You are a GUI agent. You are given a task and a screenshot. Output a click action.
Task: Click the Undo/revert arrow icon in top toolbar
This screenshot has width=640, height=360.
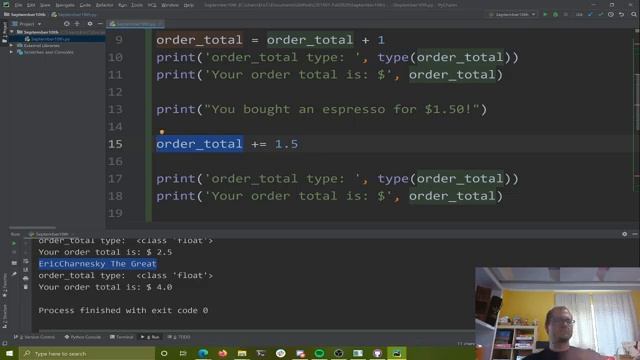pyautogui.click(x=622, y=14)
